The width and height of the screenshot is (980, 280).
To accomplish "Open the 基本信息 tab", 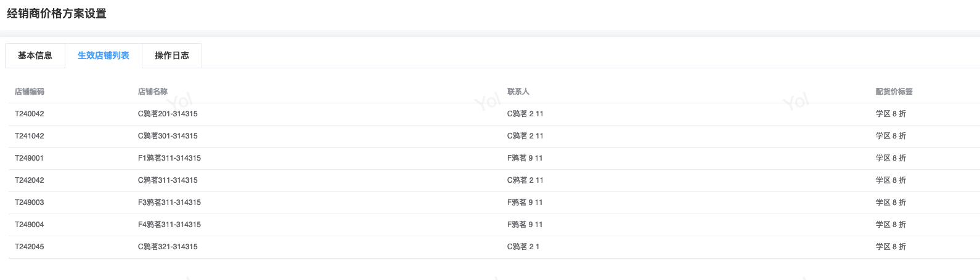I will [x=35, y=55].
